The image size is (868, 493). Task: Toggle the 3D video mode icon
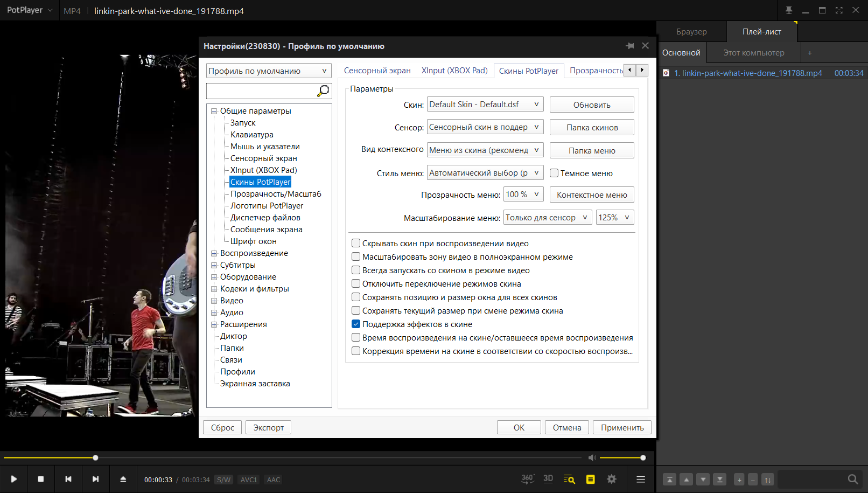(548, 478)
